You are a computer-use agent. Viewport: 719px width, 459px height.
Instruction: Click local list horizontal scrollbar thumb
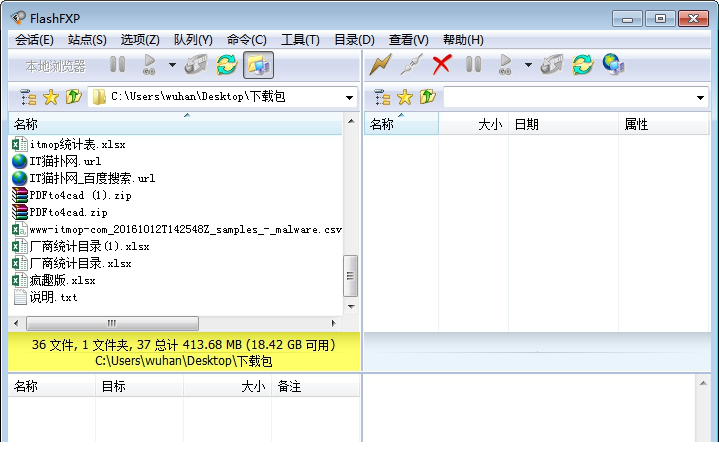click(112, 323)
